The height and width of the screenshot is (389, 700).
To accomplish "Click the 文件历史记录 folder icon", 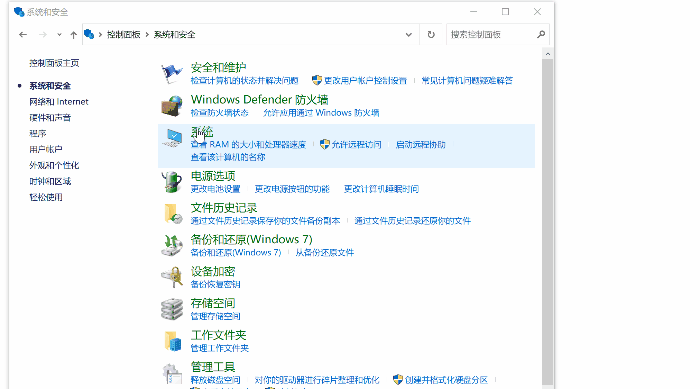I will click(172, 213).
